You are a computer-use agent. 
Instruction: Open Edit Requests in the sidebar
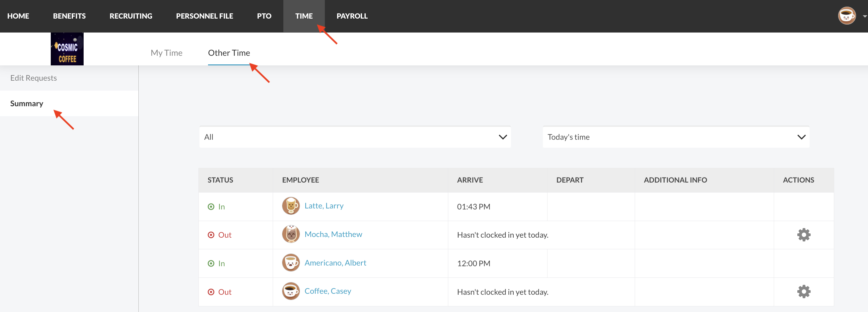[x=34, y=78]
